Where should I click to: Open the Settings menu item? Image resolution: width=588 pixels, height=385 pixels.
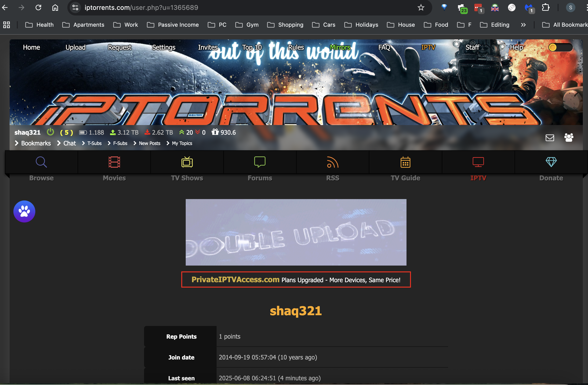click(x=163, y=47)
